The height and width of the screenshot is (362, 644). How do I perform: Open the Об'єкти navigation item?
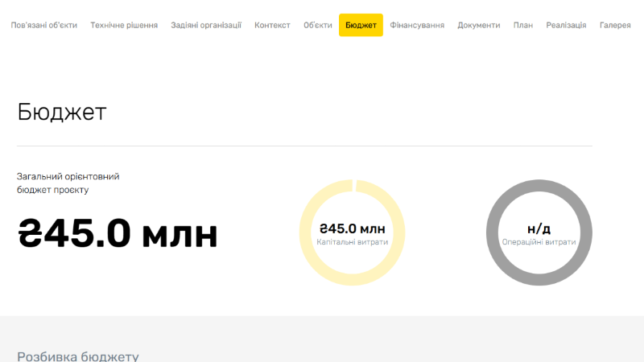[318, 26]
